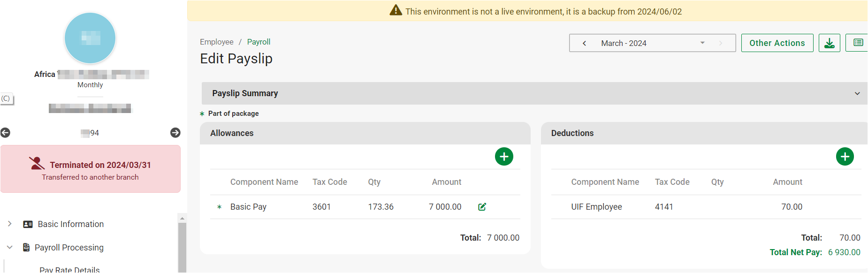868x273 pixels.
Task: Click the employee profile avatar
Action: pyautogui.click(x=90, y=38)
